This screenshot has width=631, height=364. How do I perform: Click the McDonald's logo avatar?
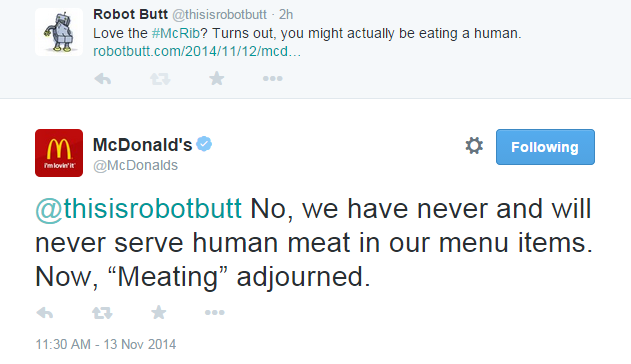click(x=59, y=153)
